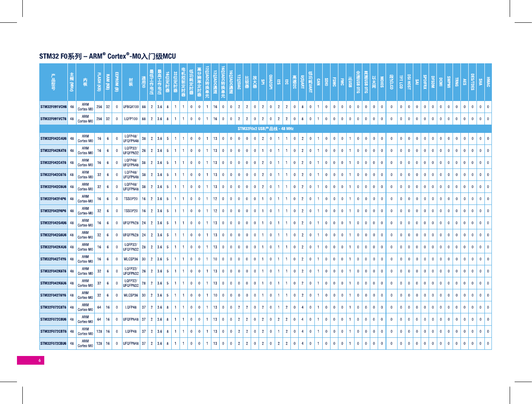The image size is (532, 404).
Task: Click product name STM32F042G4U6
Action: pyautogui.click(x=53, y=223)
